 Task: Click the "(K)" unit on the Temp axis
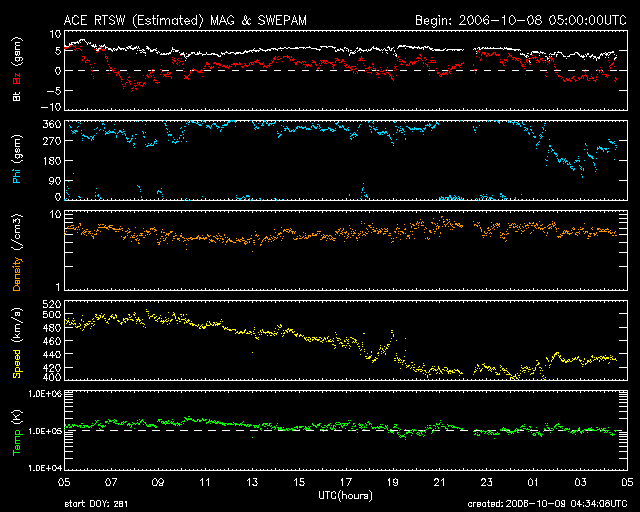[17, 418]
